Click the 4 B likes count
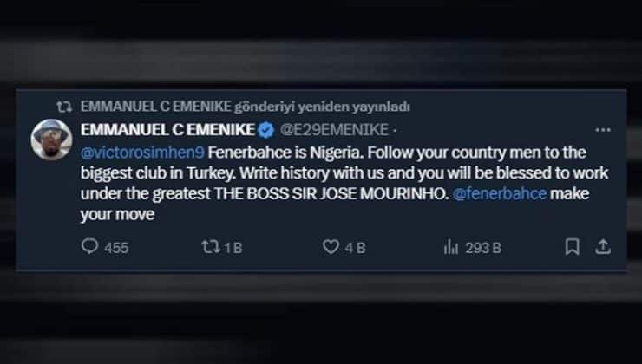This screenshot has width=642, height=364. coord(355,248)
